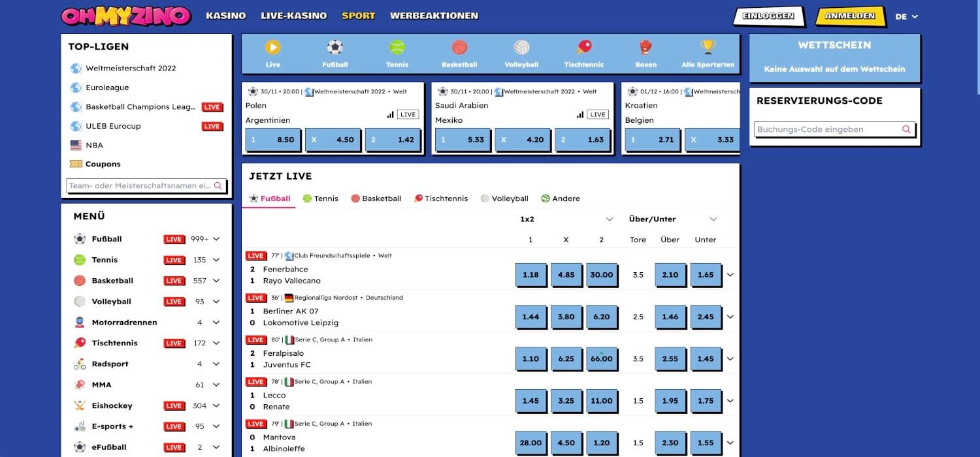980x457 pixels.
Task: Click the Live play icon in sports bar
Action: [x=272, y=48]
